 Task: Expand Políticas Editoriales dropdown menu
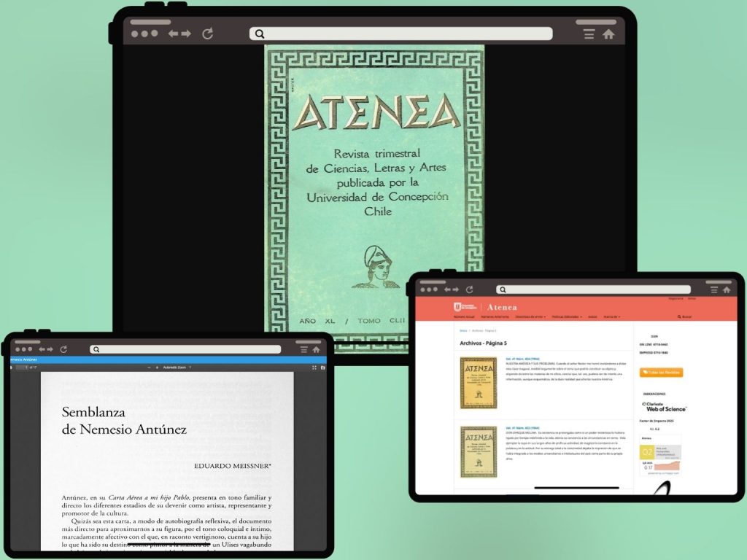point(567,316)
